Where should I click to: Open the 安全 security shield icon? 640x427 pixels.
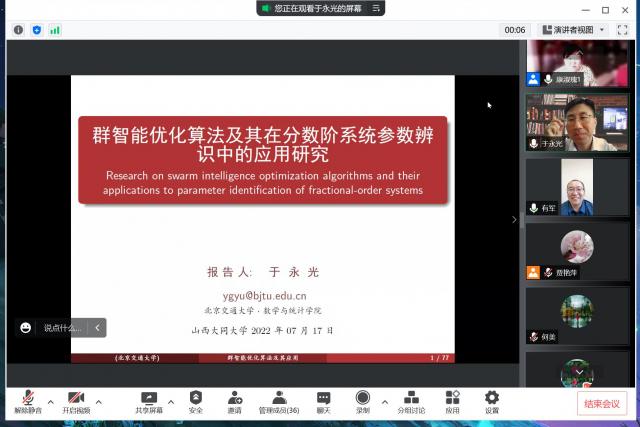coord(195,402)
